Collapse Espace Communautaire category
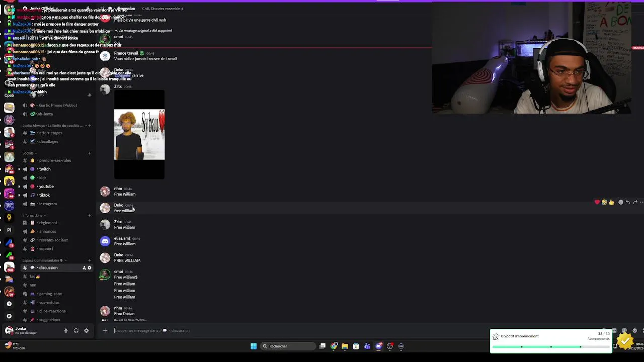 (x=45, y=260)
